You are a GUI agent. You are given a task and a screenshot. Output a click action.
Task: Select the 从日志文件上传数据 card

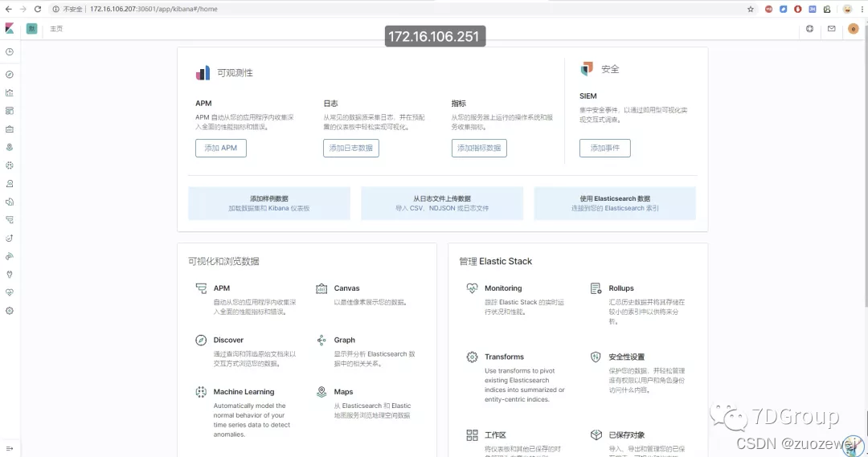pyautogui.click(x=442, y=204)
